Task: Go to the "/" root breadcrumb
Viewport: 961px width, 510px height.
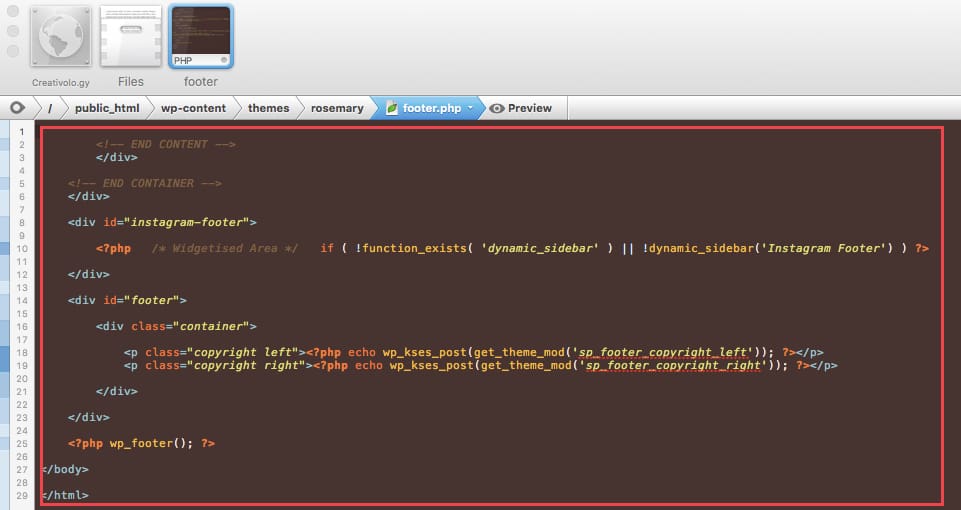Action: tap(50, 108)
